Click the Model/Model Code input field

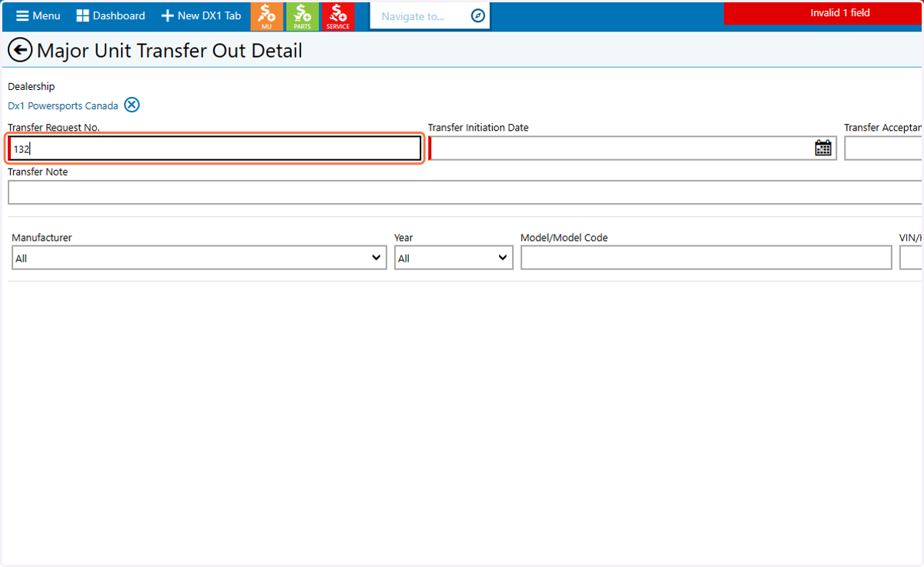tap(706, 258)
